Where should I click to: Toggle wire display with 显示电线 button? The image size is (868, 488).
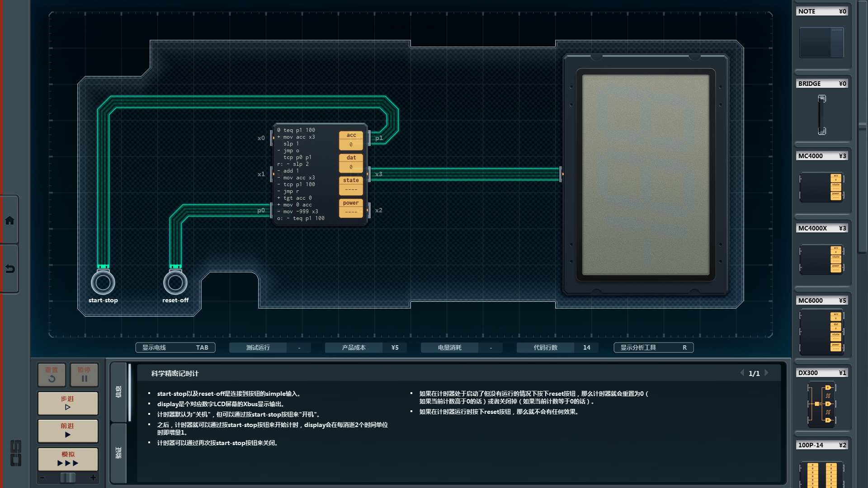[175, 347]
